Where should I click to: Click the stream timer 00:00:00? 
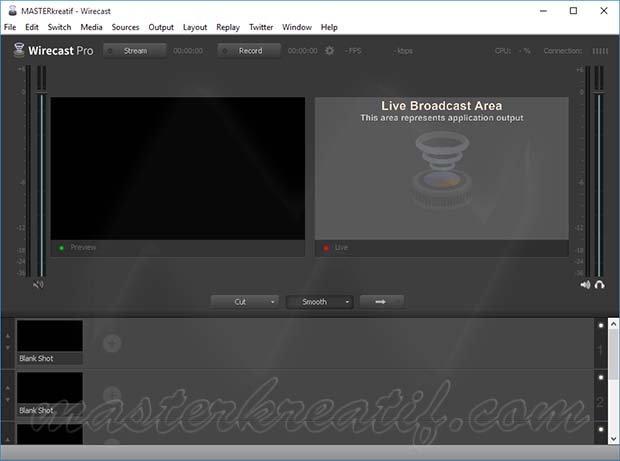(x=188, y=51)
